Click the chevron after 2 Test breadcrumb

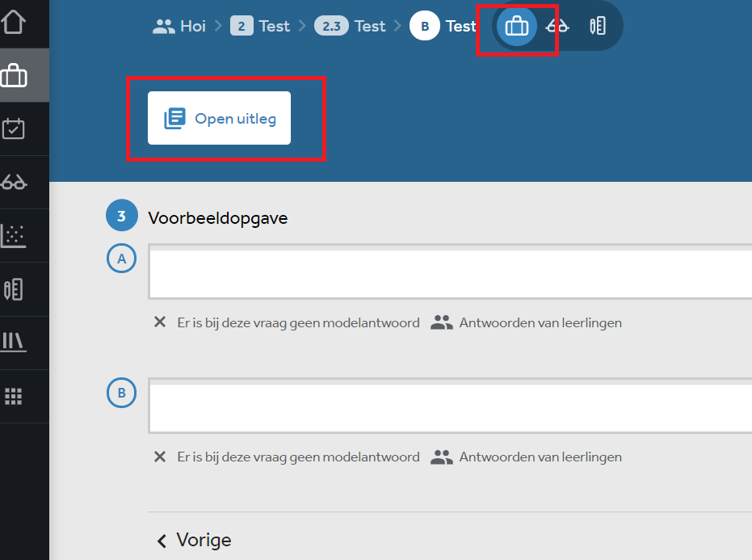(x=302, y=26)
